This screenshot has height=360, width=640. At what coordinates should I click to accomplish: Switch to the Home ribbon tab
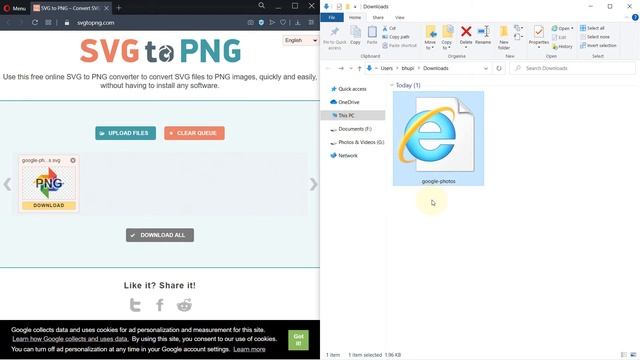click(x=355, y=18)
